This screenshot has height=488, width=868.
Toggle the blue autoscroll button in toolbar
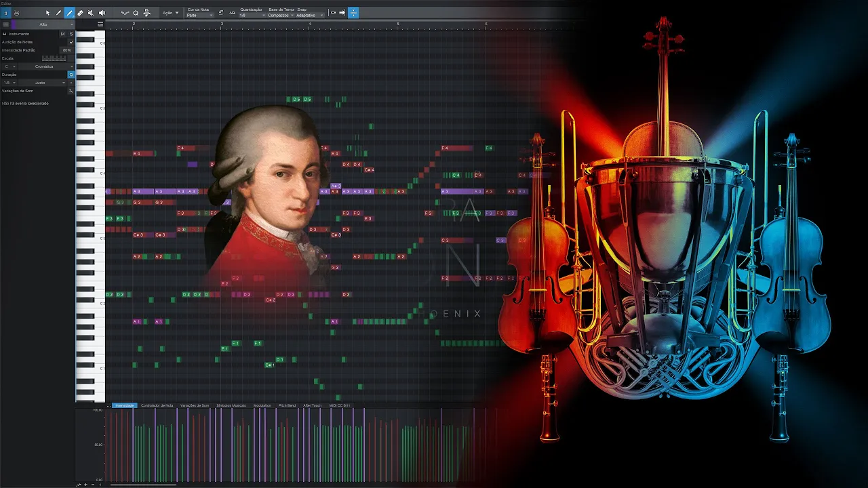click(x=353, y=13)
